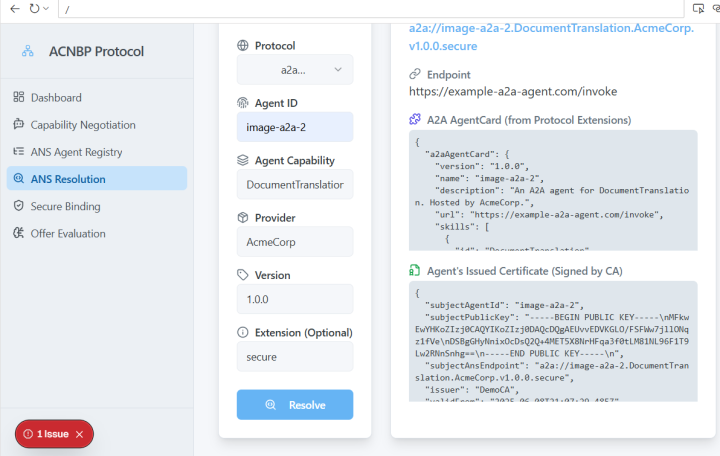Click the Agent ID input field
The height and width of the screenshot is (456, 720).
(x=295, y=127)
